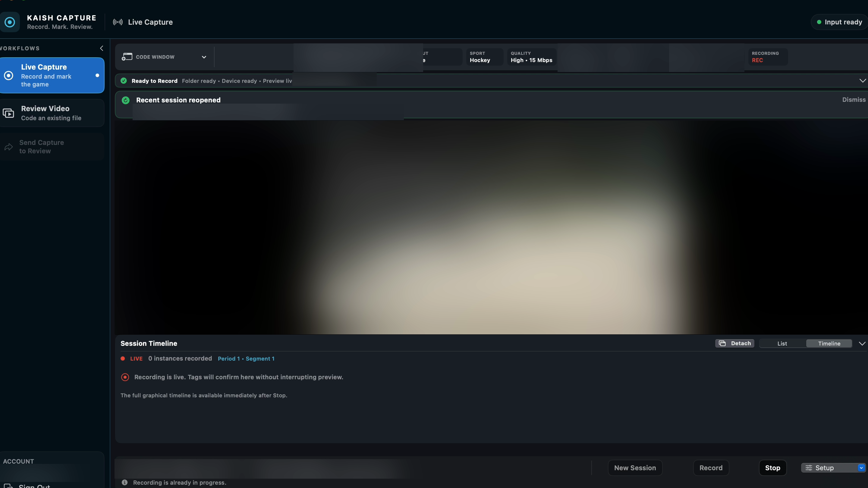Click the Code Window icon
This screenshot has height=488, width=868.
point(127,57)
